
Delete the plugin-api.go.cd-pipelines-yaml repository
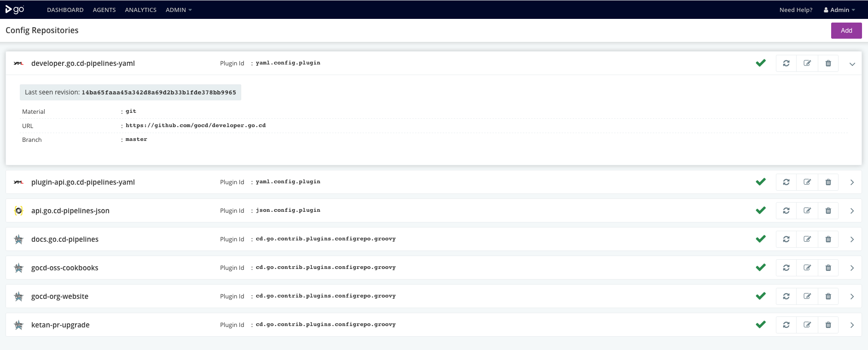point(828,182)
